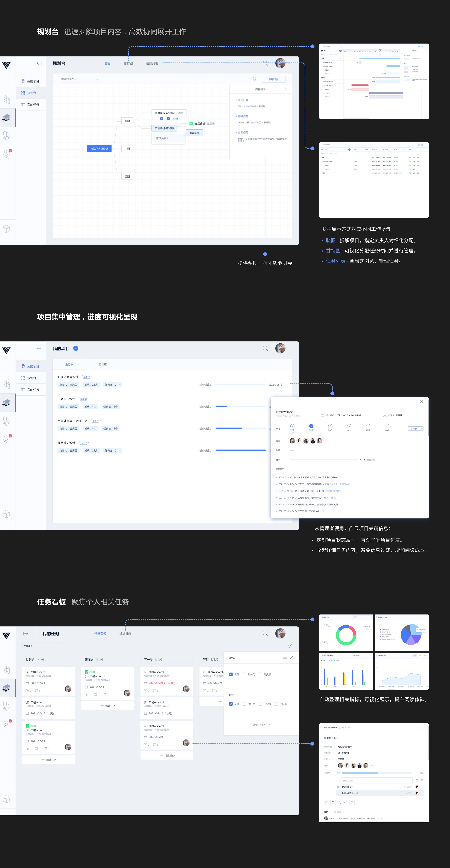Image resolution: width=450 pixels, height=868 pixels.
Task: Switch to the 已结束 projects tab
Action: tap(103, 364)
